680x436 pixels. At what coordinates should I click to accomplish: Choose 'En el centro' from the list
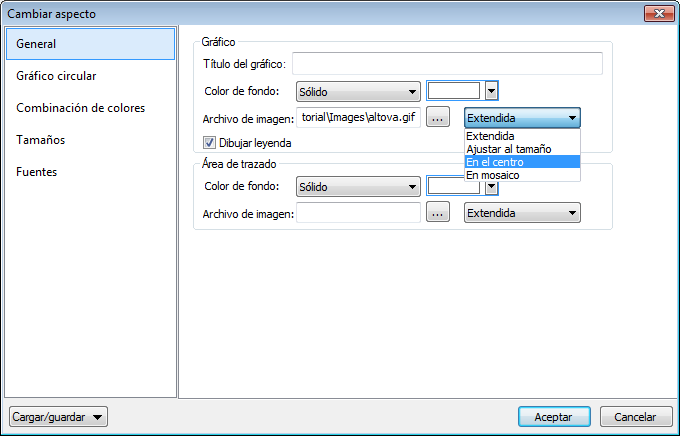pos(522,162)
